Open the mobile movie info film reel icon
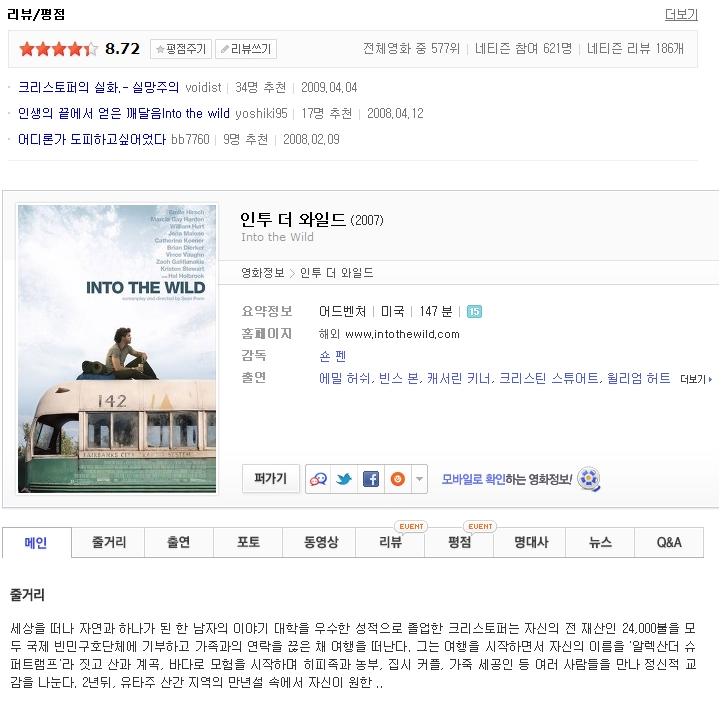 click(x=589, y=479)
